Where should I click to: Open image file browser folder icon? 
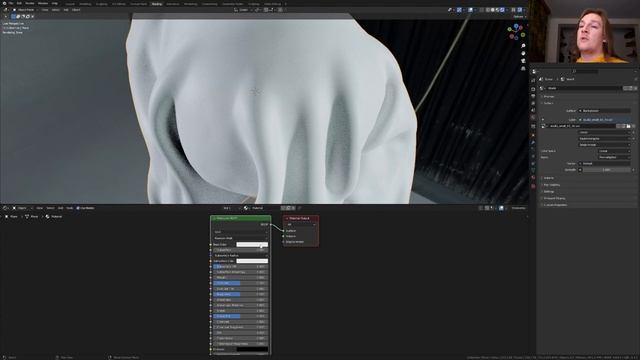click(629, 126)
